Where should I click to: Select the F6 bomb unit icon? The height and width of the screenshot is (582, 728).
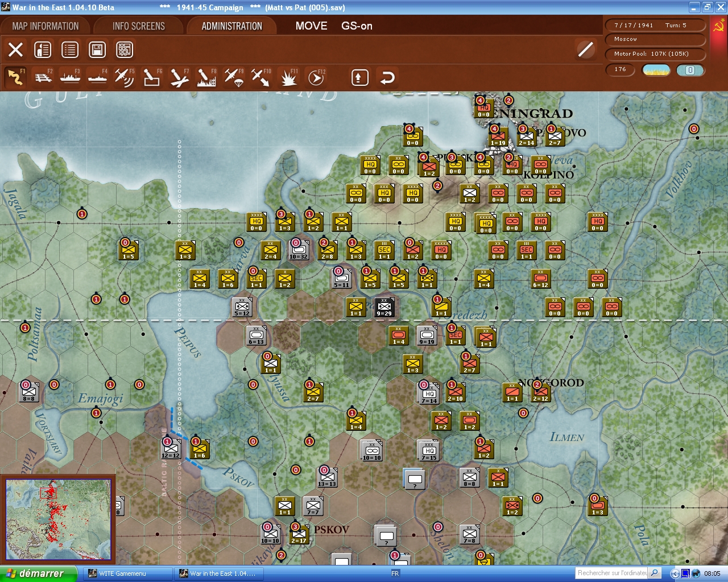pyautogui.click(x=152, y=77)
